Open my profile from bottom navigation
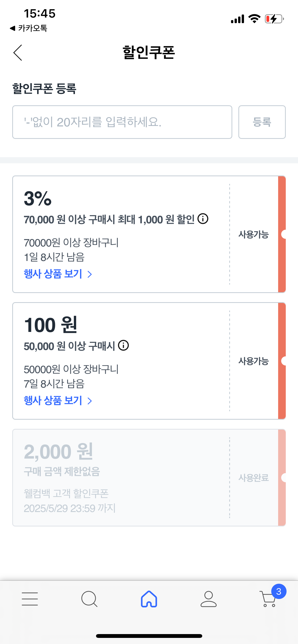Screen dimensions: 298x644 point(209,599)
